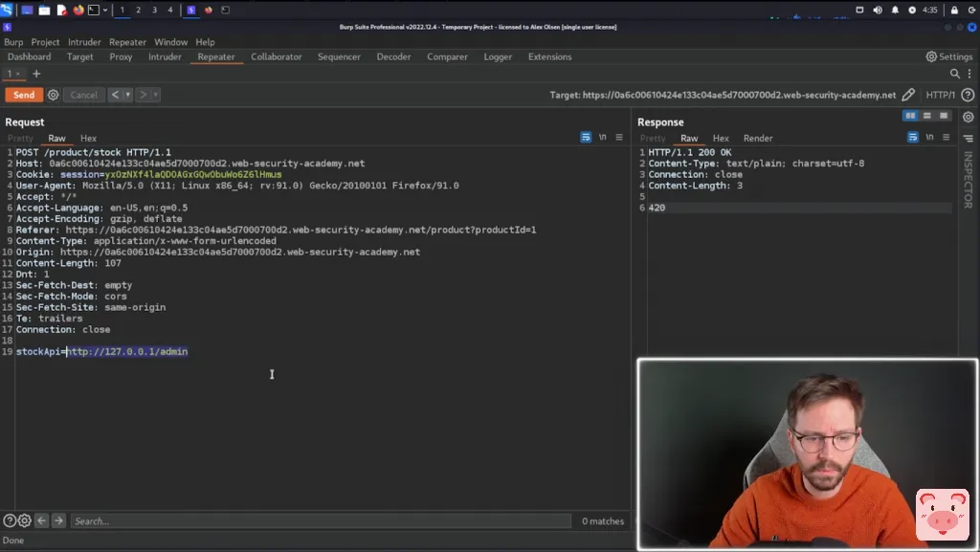980x552 pixels.
Task: Add a new Repeater tab with plus icon
Action: click(x=36, y=74)
